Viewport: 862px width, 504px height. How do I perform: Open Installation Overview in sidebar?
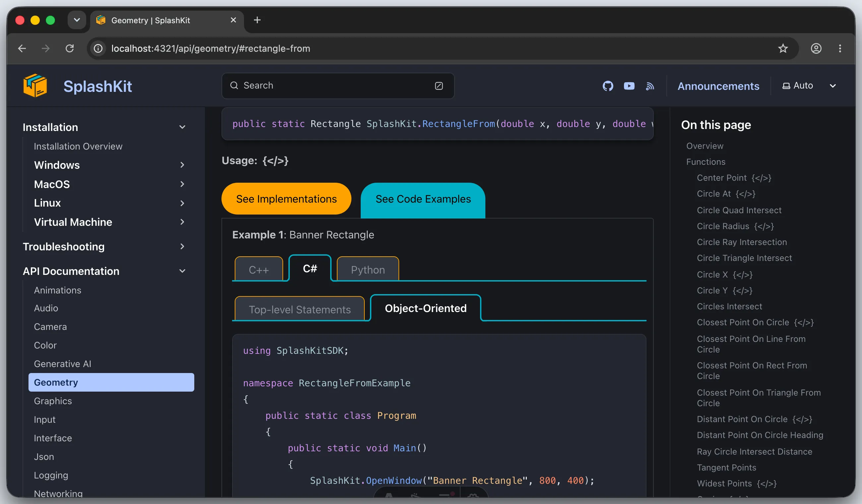(x=78, y=147)
